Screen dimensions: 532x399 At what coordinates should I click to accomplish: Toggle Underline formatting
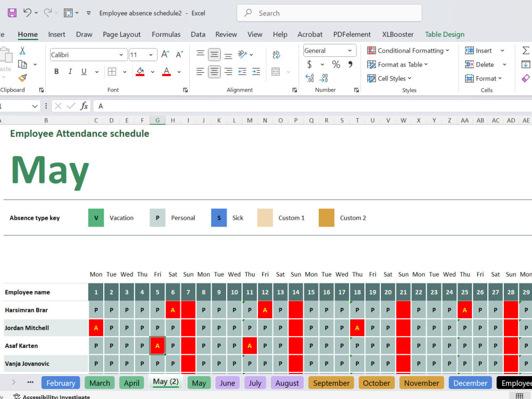[84, 72]
